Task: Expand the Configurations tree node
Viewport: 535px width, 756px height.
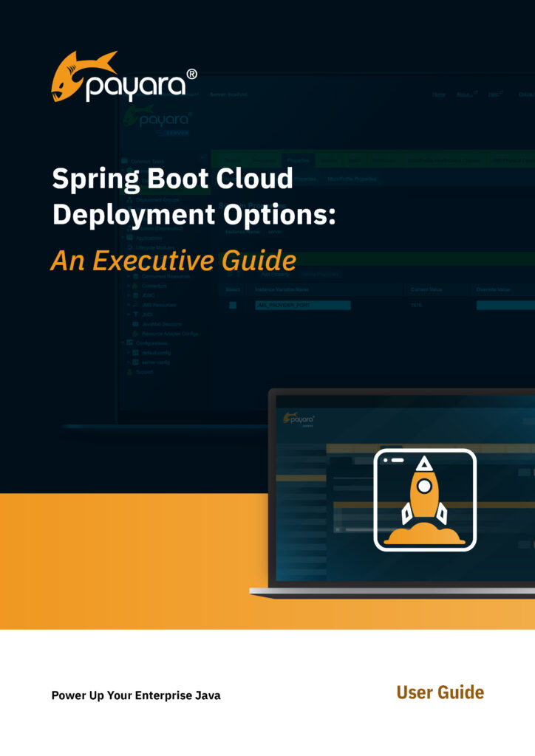Action: tap(123, 343)
